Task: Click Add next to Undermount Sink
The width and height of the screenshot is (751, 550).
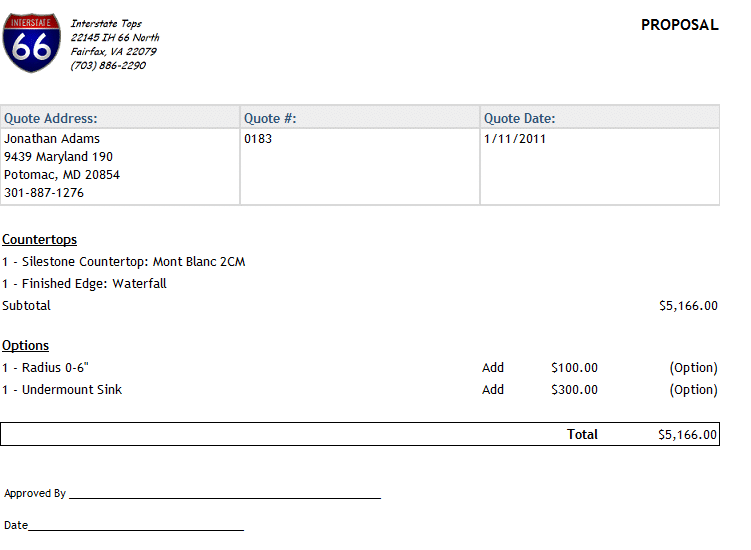Action: click(x=493, y=390)
